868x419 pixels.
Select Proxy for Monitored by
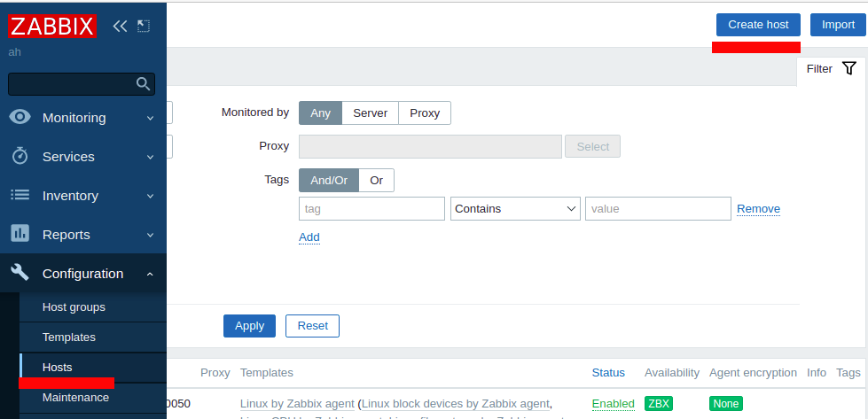pos(425,113)
